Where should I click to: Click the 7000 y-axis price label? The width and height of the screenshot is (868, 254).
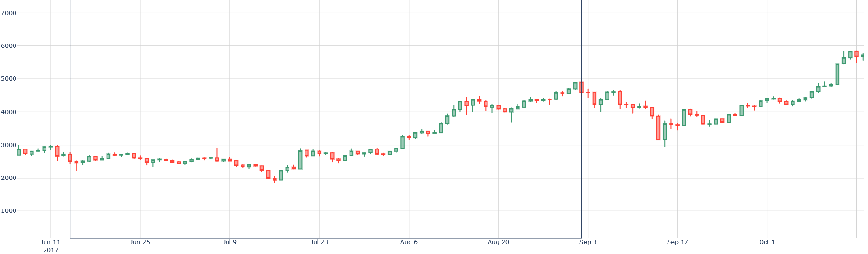[x=9, y=13]
